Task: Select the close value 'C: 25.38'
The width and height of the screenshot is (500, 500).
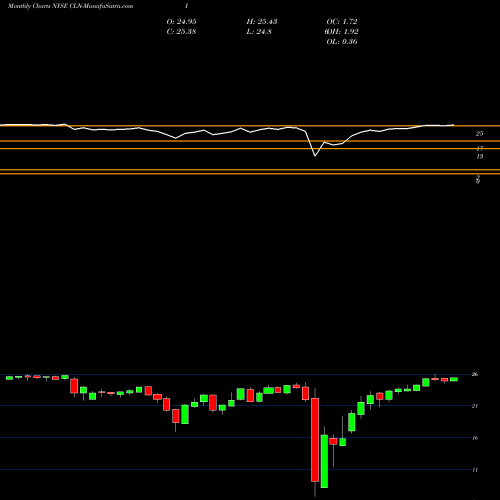Action: click(x=181, y=32)
